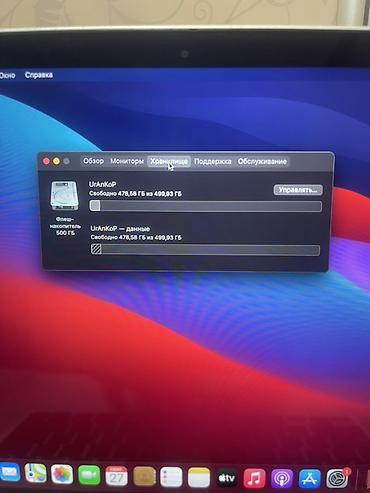Open Calendar showing date 27

[116, 477]
